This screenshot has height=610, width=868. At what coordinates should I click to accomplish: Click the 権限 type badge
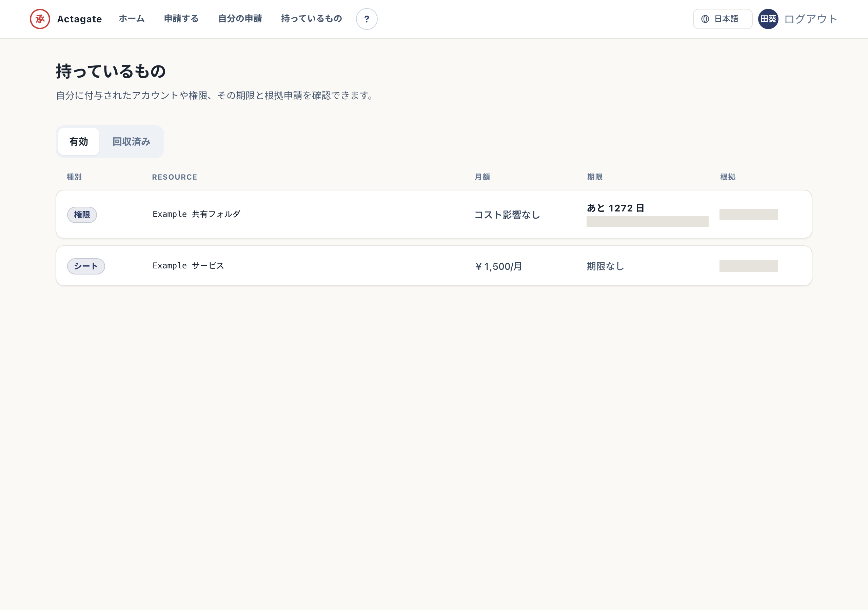coord(82,215)
